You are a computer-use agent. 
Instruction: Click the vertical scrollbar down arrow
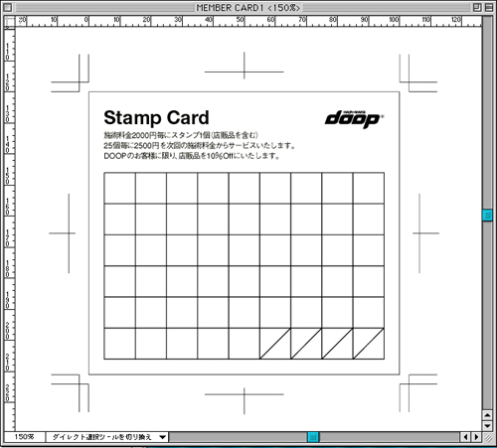point(487,426)
